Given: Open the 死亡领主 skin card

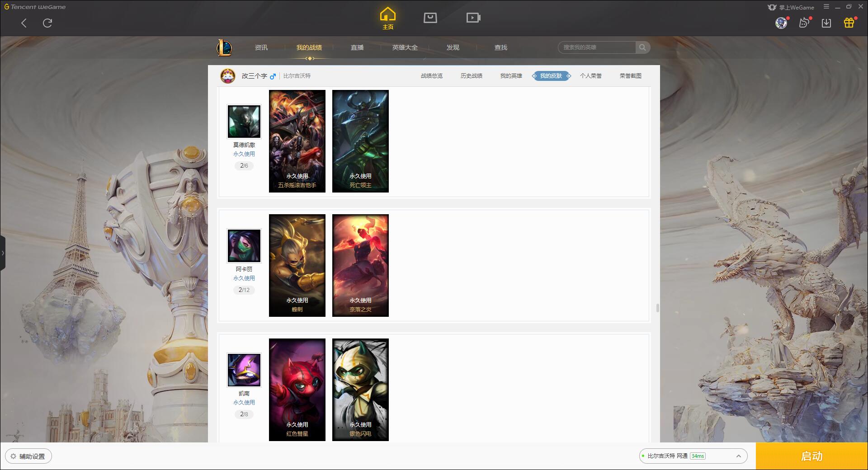Looking at the screenshot, I should pyautogui.click(x=360, y=141).
